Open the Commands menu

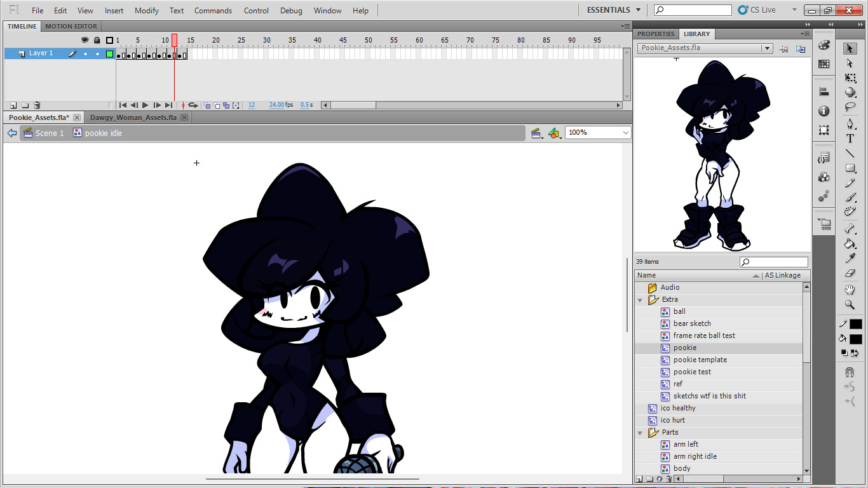coord(213,11)
